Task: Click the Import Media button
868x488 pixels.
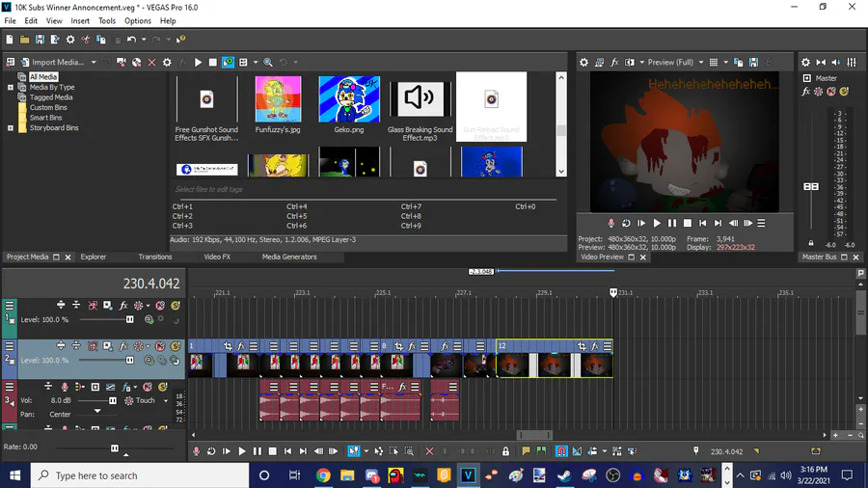Action: tap(51, 63)
